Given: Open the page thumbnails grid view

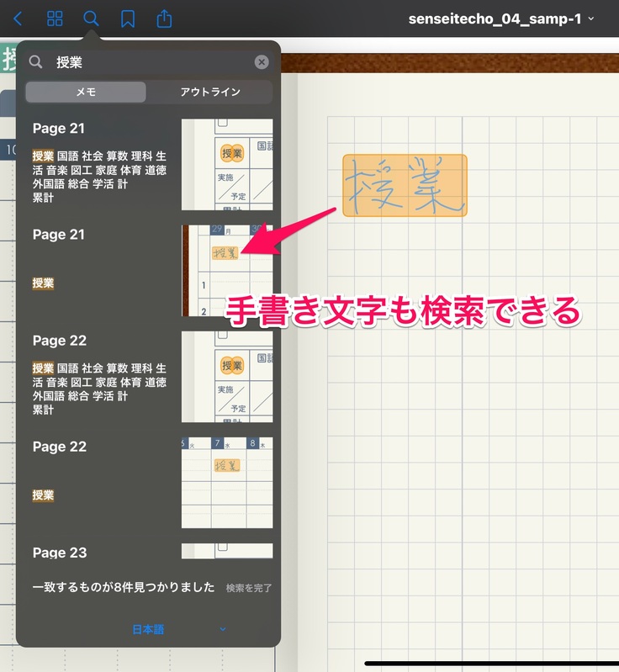Looking at the screenshot, I should pyautogui.click(x=55, y=19).
